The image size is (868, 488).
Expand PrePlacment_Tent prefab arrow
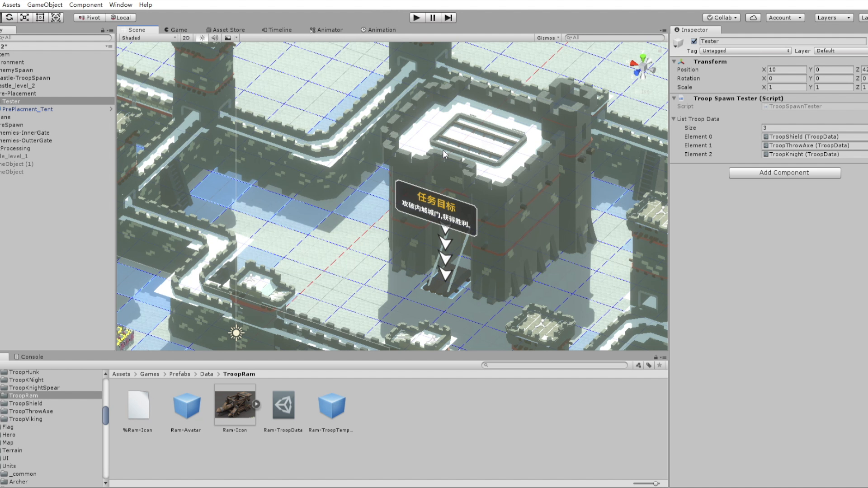coord(111,109)
